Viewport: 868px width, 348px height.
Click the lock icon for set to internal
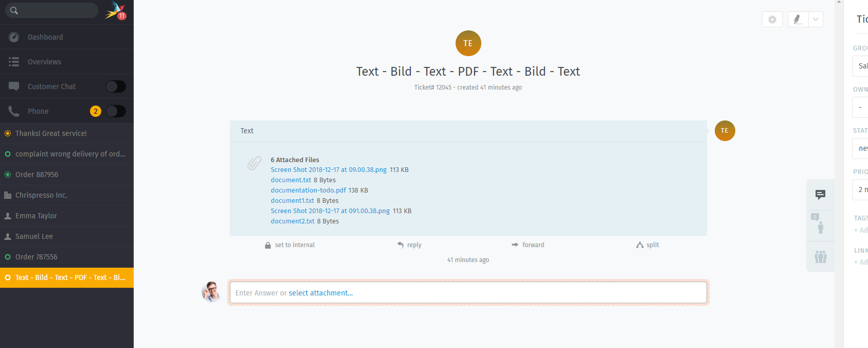click(x=268, y=245)
